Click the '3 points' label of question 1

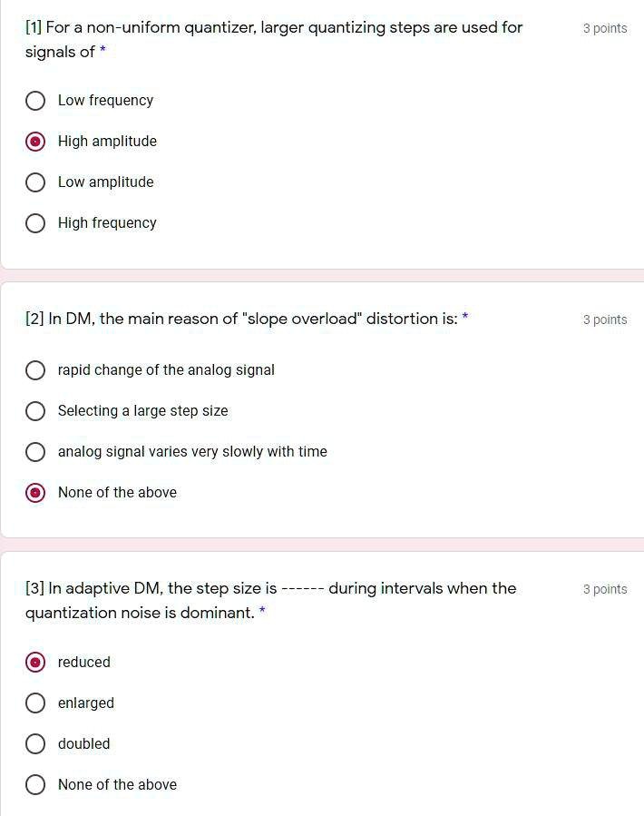605,28
